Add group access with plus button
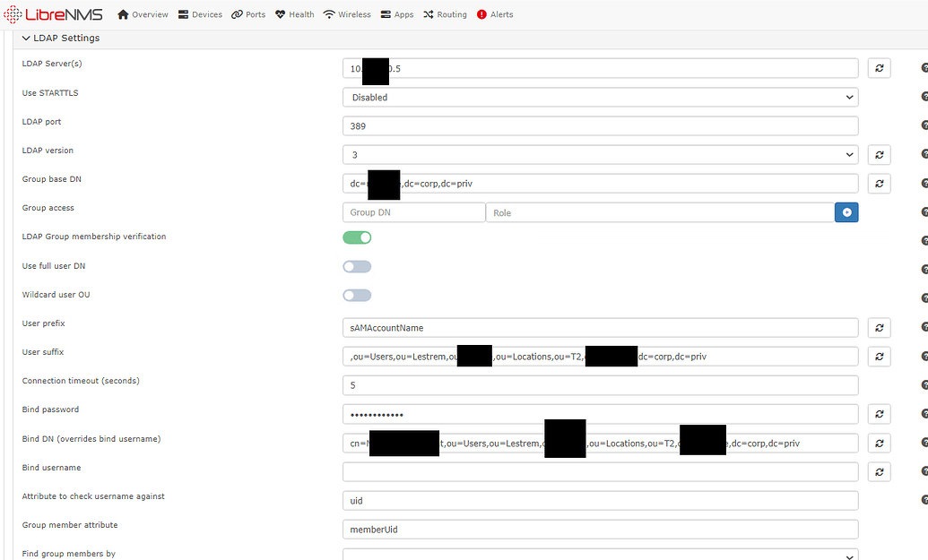The image size is (928, 560). [846, 212]
